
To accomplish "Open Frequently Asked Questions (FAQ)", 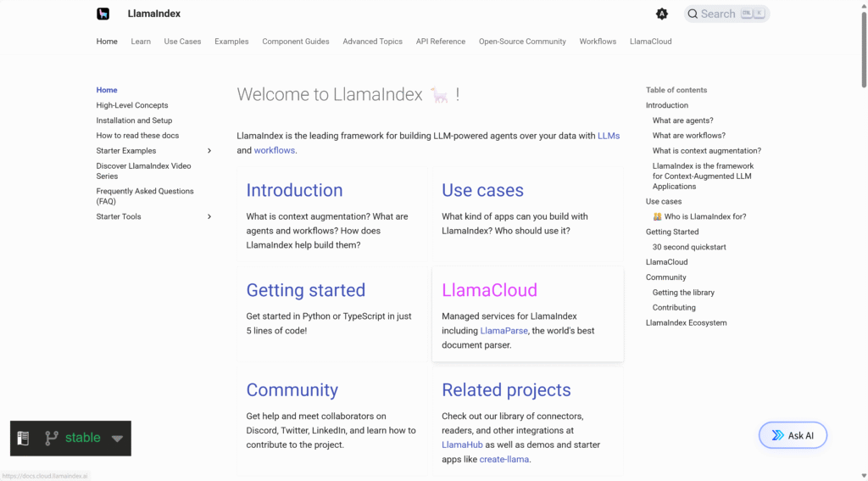I will click(x=145, y=196).
